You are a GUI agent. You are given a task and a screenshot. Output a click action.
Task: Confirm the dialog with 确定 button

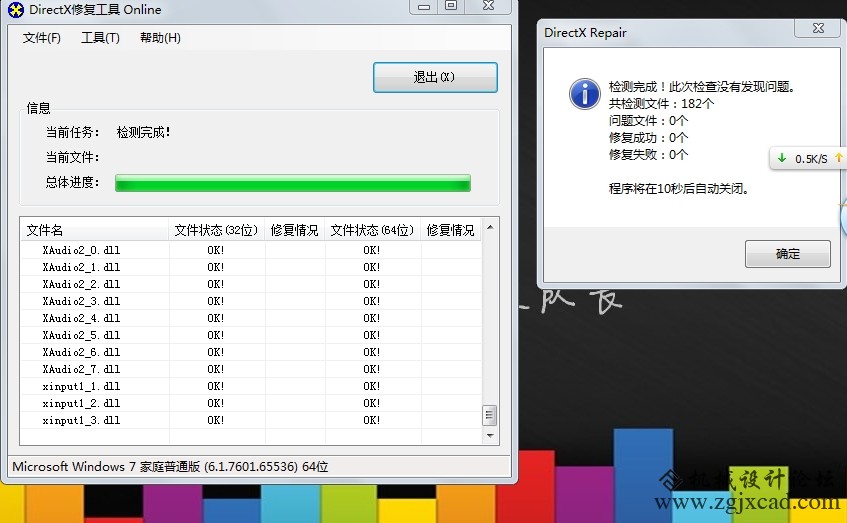788,254
